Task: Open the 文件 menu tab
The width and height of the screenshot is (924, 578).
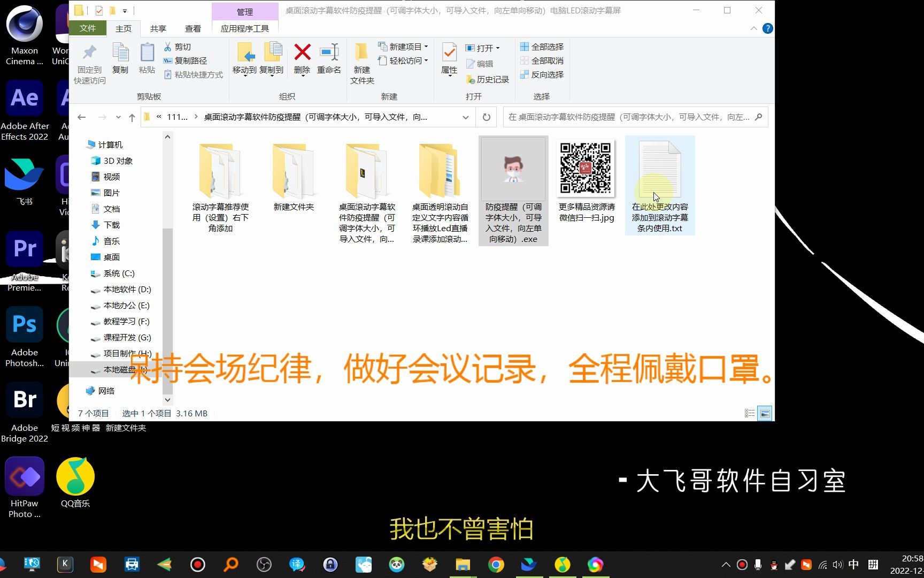Action: [x=88, y=28]
